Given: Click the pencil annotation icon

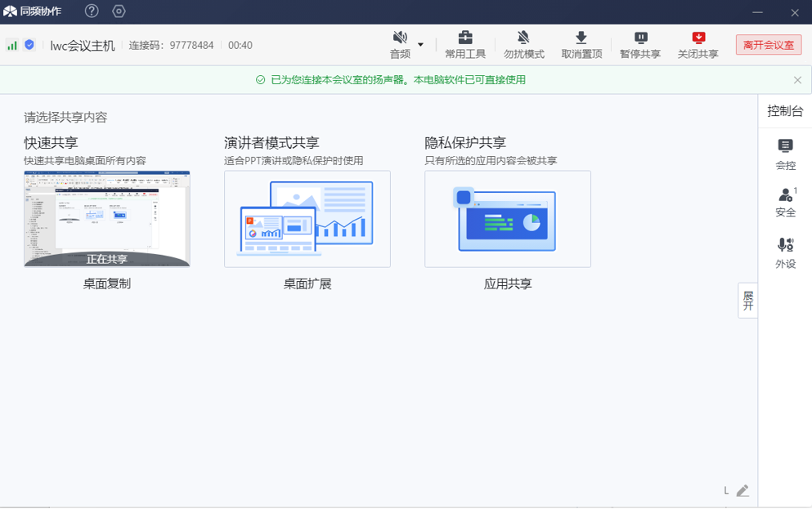Looking at the screenshot, I should point(742,491).
